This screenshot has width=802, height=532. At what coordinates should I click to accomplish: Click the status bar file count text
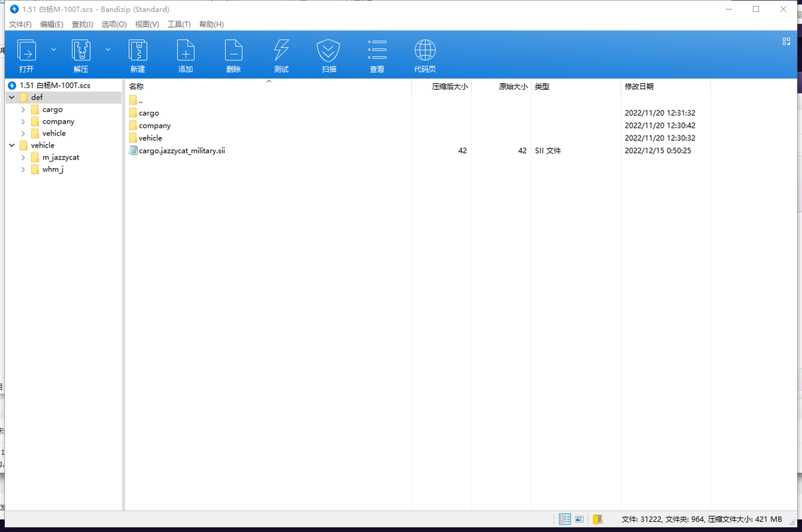point(702,519)
